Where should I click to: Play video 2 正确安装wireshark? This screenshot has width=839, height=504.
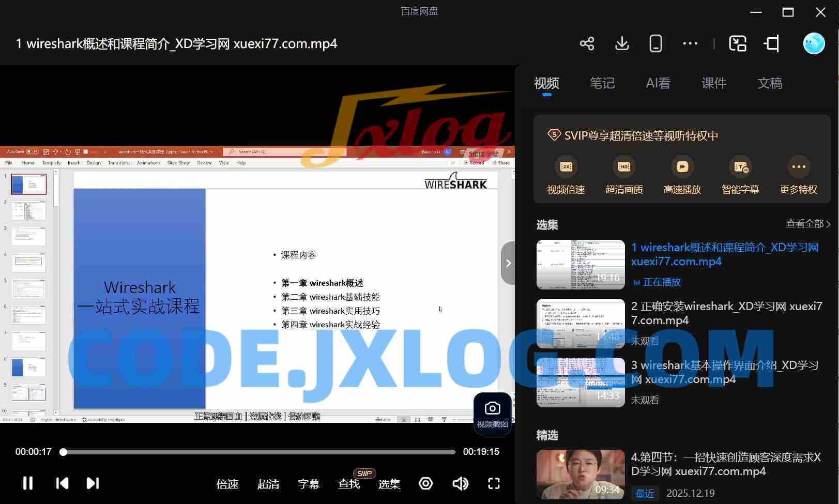coord(581,324)
